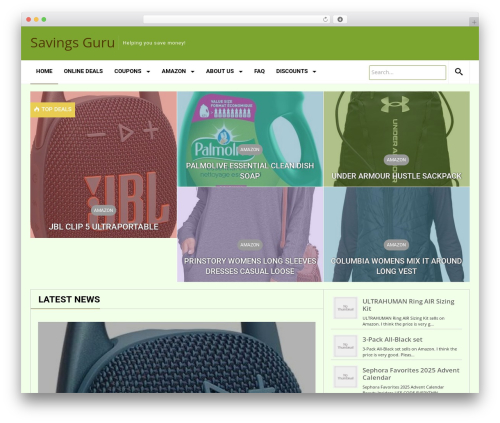Click the 3-Pack All-Black set excerpt text

coord(409,352)
